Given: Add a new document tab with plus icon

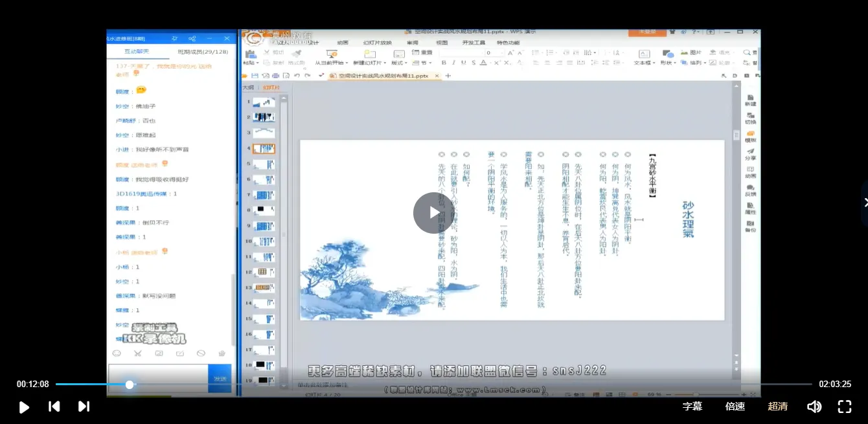Looking at the screenshot, I should (x=448, y=76).
